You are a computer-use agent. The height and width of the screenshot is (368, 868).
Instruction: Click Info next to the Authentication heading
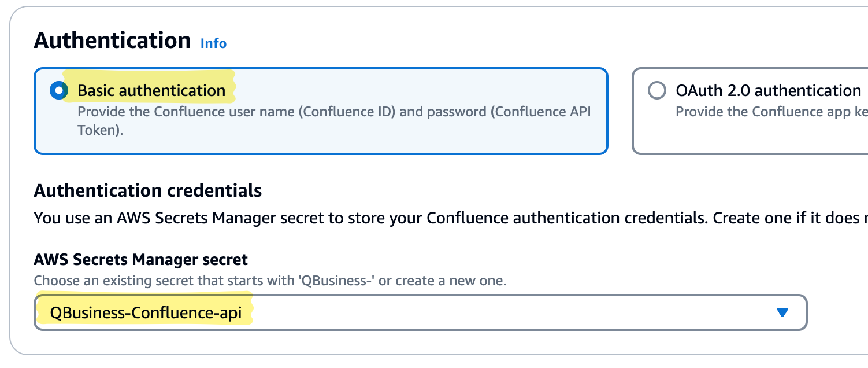(213, 43)
